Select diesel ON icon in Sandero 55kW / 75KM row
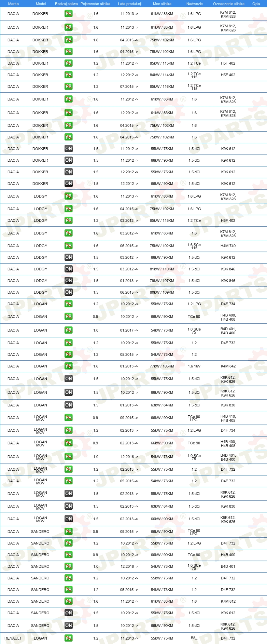The image size is (267, 644). pos(69,613)
